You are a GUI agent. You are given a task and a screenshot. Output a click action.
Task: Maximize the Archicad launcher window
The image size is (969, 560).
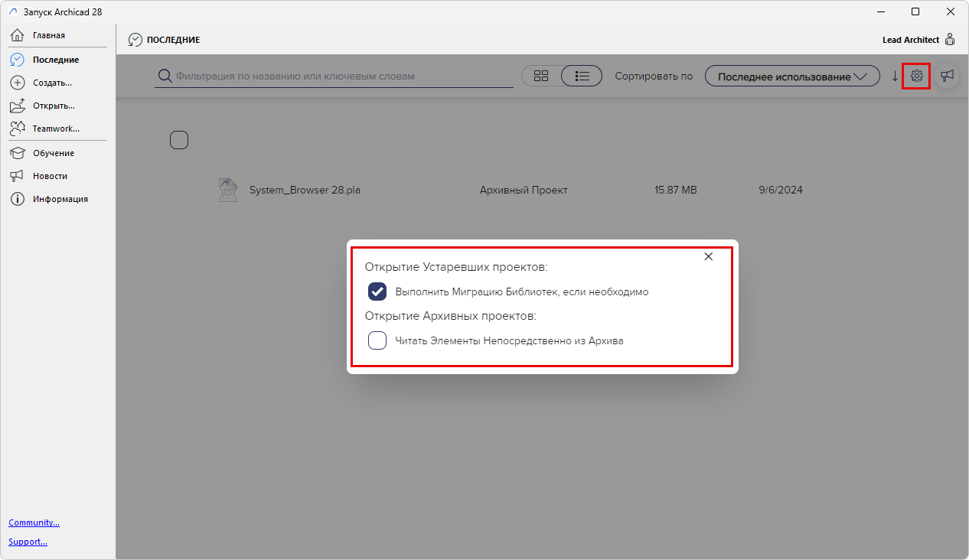tap(915, 11)
